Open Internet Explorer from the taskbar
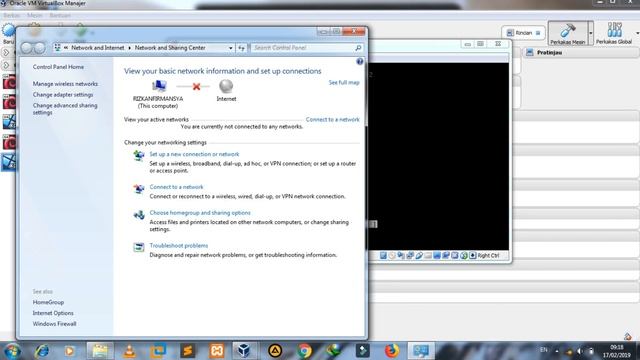 (42, 351)
